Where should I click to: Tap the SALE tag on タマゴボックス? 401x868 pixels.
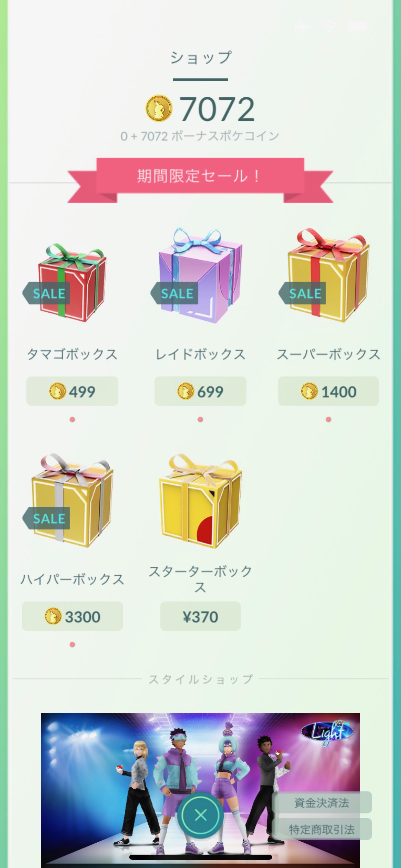point(47,293)
